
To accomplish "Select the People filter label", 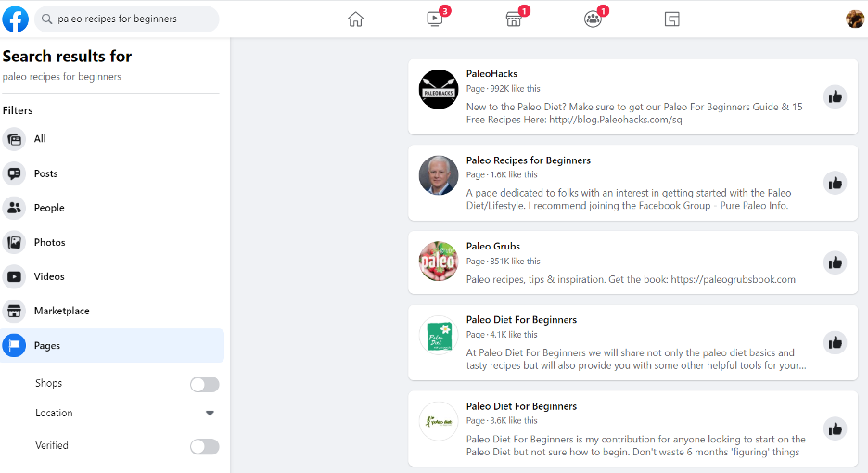I will click(x=49, y=208).
